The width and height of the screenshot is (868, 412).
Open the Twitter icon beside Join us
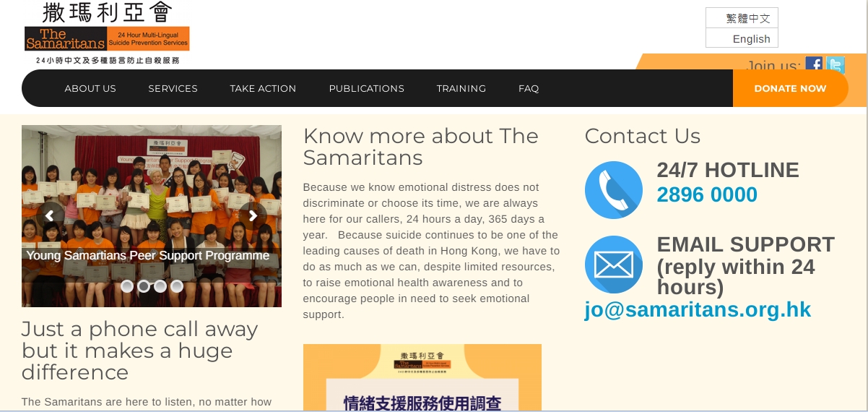pos(836,63)
